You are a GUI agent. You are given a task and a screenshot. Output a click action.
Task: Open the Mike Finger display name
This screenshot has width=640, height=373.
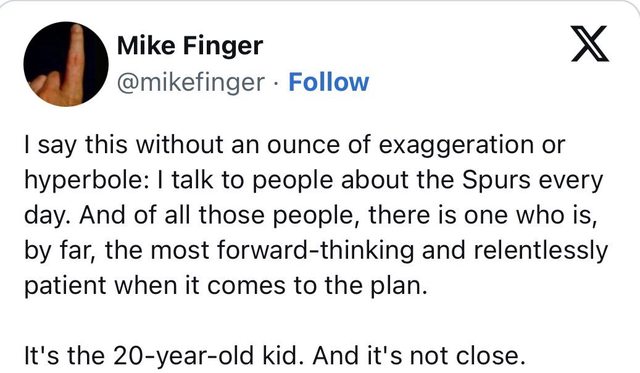pos(190,45)
